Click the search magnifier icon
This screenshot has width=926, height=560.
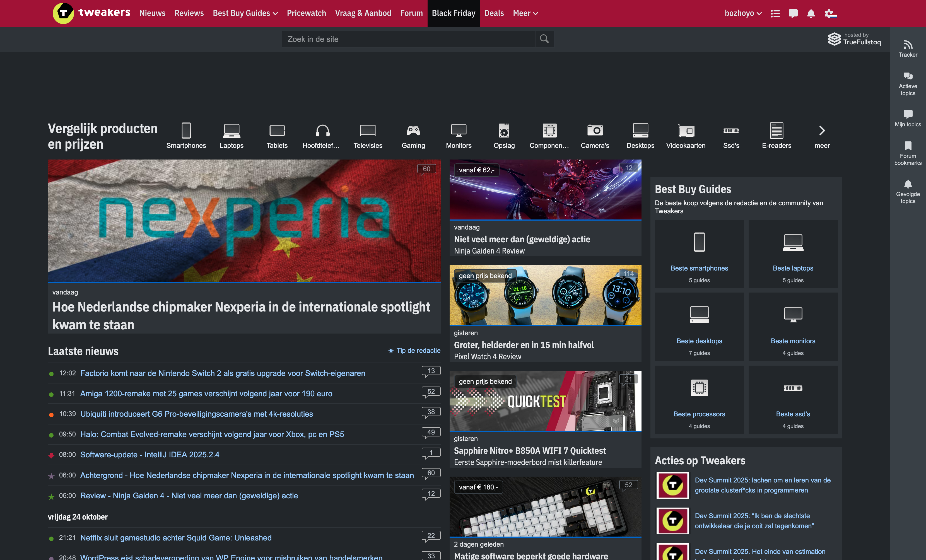[544, 39]
